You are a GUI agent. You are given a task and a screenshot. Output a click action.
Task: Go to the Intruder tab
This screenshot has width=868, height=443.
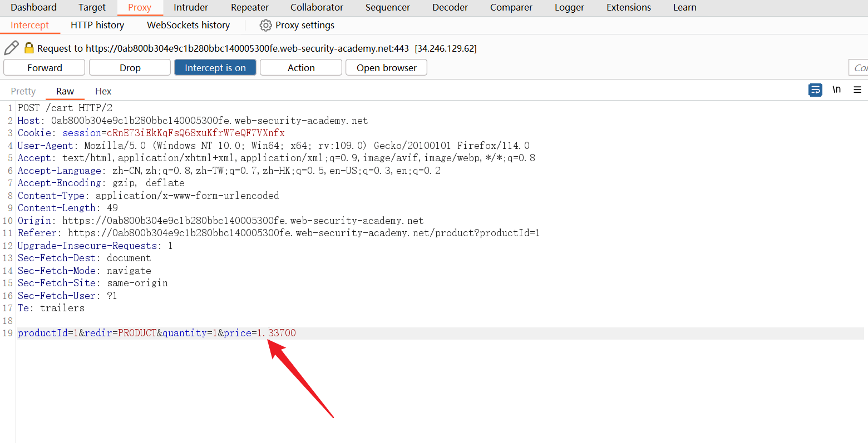click(191, 8)
